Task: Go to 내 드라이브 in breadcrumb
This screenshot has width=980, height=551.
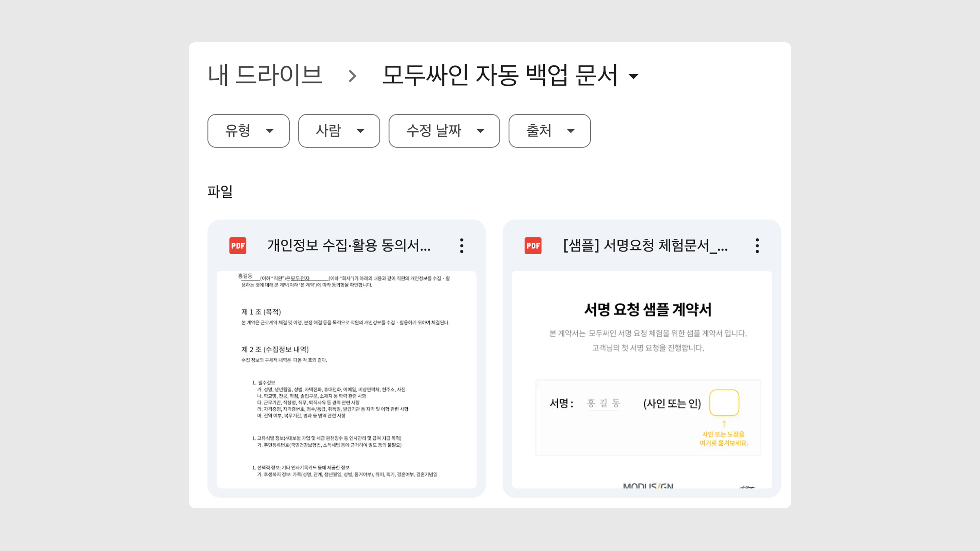Action: [x=265, y=75]
